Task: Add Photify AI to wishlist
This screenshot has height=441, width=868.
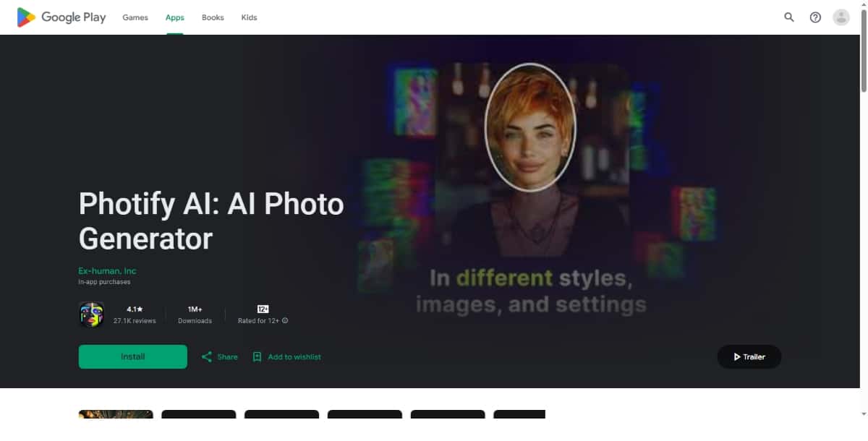Action: coord(286,356)
